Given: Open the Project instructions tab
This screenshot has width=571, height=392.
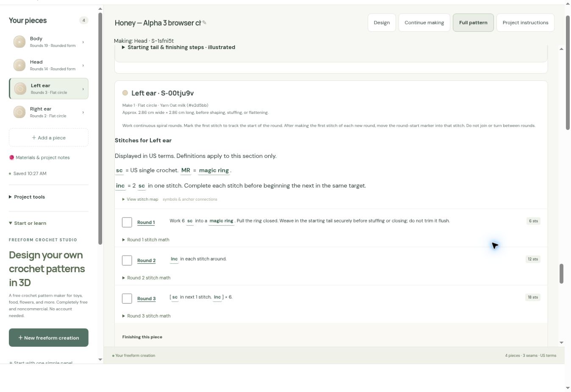Looking at the screenshot, I should 525,22.
